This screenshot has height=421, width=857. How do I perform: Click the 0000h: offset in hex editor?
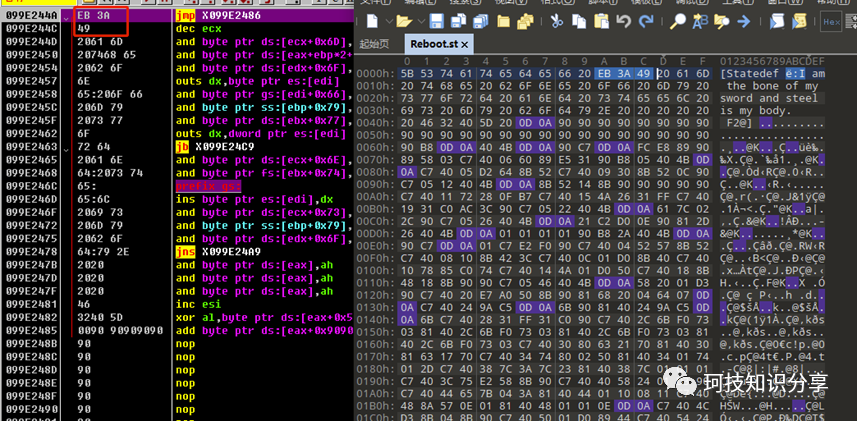pos(374,73)
